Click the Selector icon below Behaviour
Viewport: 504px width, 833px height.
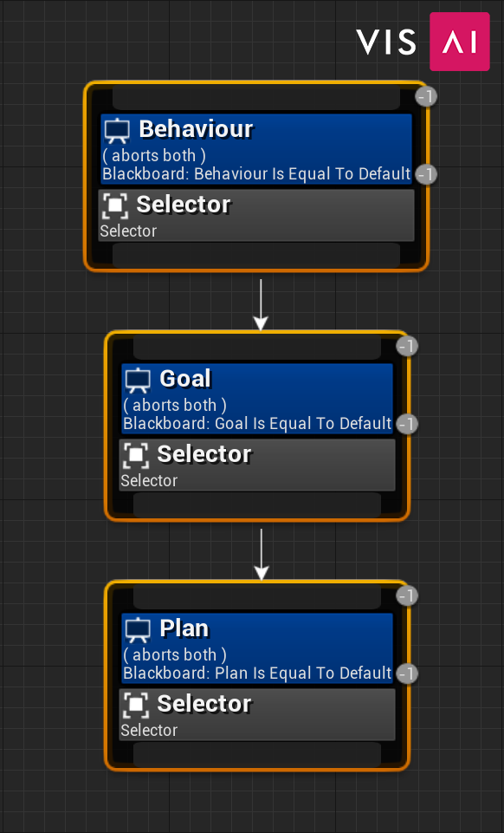pyautogui.click(x=115, y=206)
